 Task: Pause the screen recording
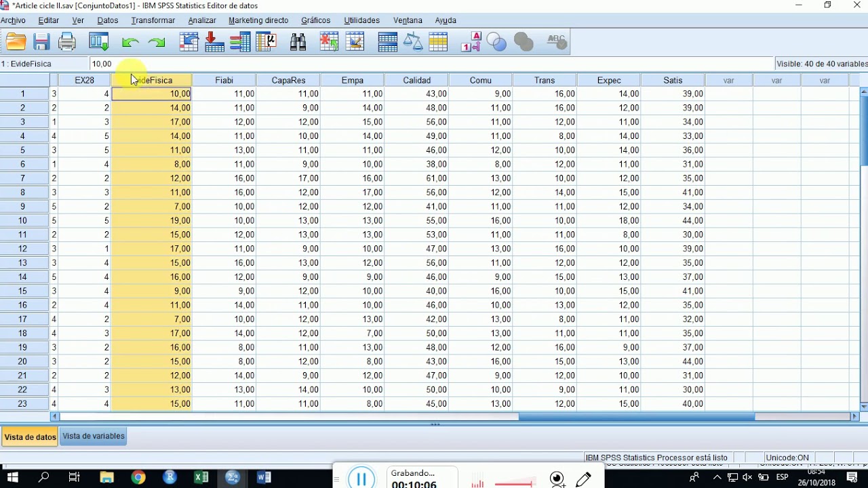tap(361, 479)
